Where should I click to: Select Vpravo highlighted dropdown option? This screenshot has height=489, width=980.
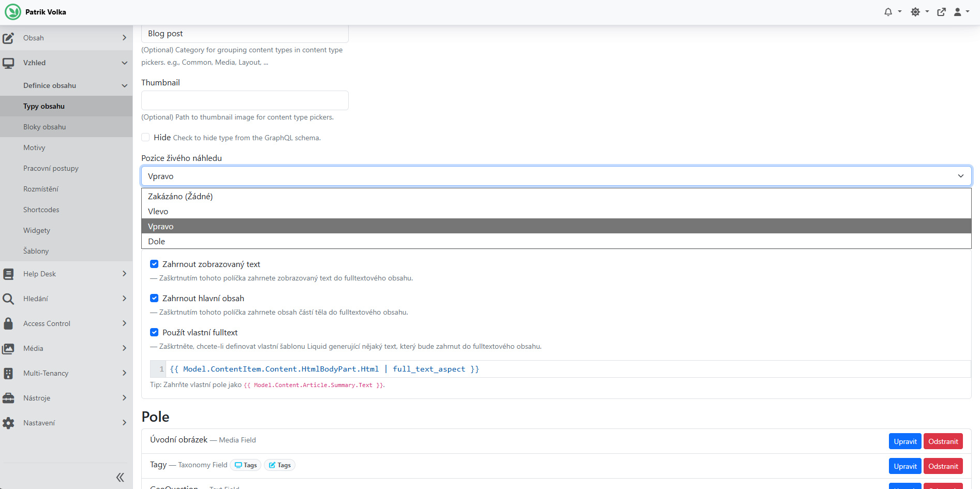[556, 226]
